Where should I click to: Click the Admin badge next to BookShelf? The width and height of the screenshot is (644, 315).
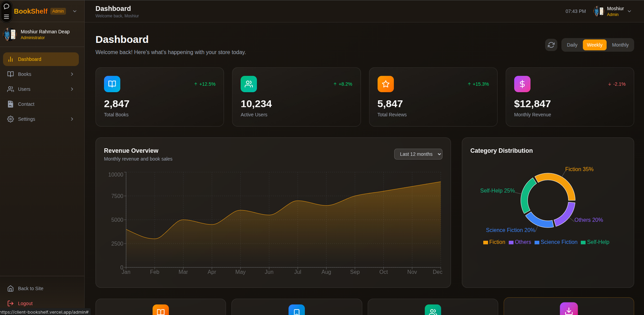tap(58, 11)
